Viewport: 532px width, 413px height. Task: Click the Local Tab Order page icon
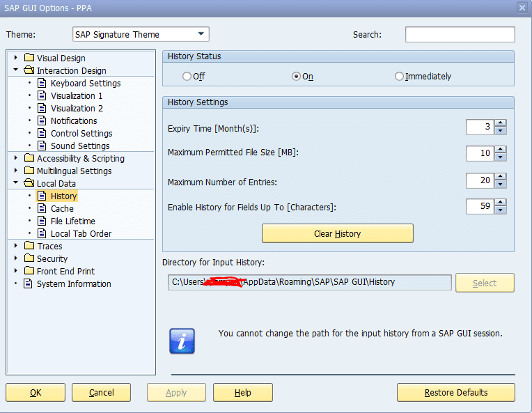tap(42, 233)
